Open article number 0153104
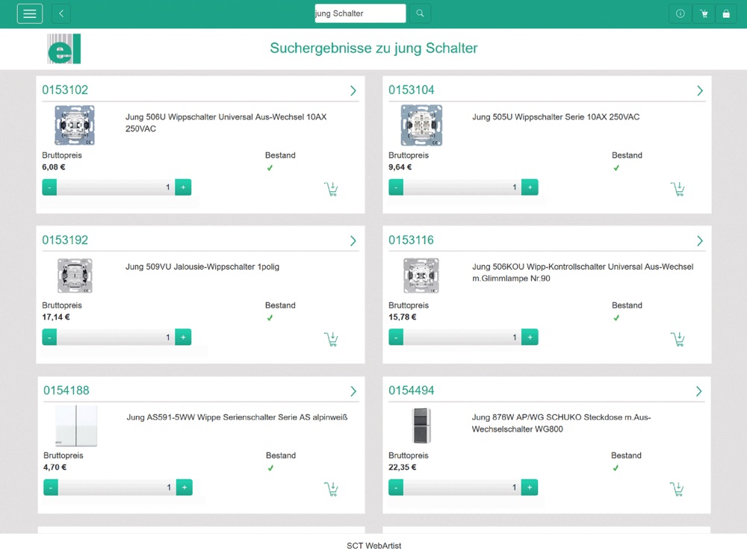Image resolution: width=747 pixels, height=560 pixels. tap(412, 90)
